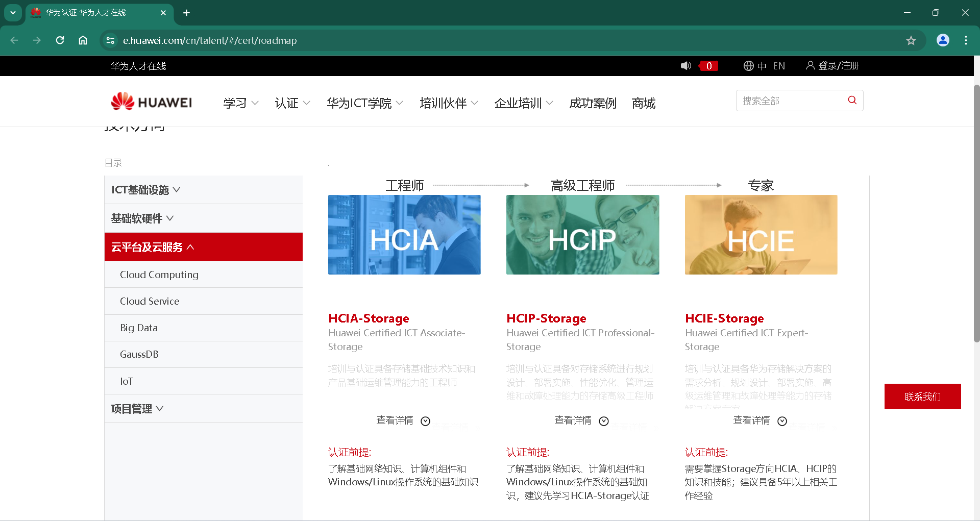Open the 成功案例 menu item
Image resolution: width=980 pixels, height=521 pixels.
point(593,103)
